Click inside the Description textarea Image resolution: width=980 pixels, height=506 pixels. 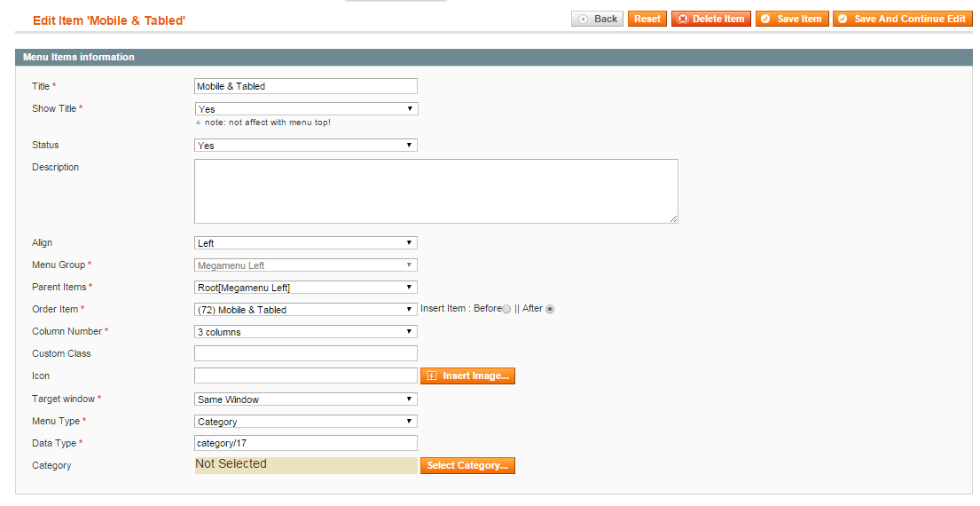point(435,192)
